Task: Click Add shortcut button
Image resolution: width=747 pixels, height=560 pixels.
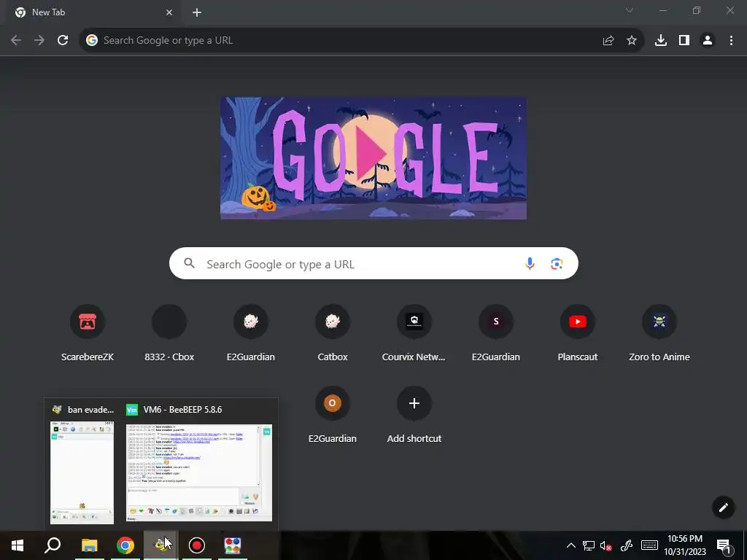Action: (x=414, y=416)
